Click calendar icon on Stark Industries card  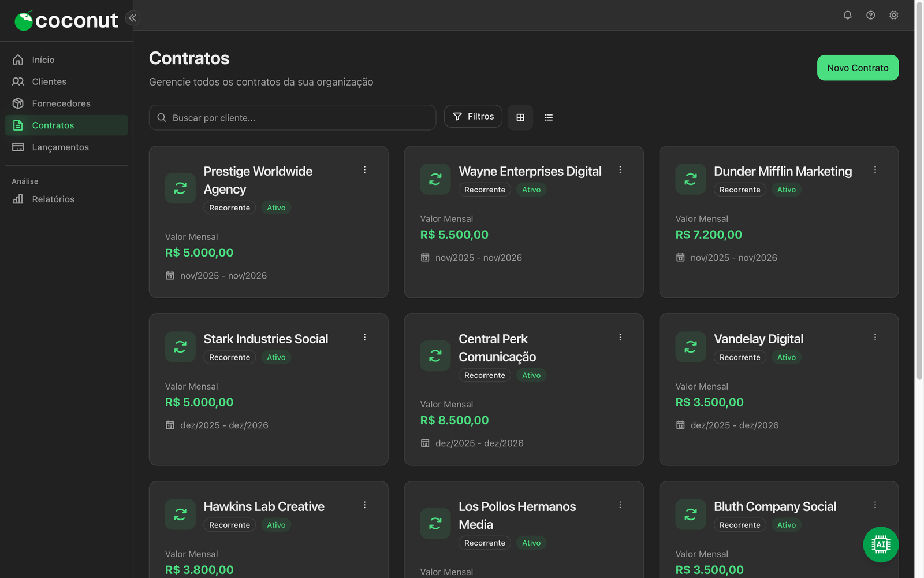170,425
